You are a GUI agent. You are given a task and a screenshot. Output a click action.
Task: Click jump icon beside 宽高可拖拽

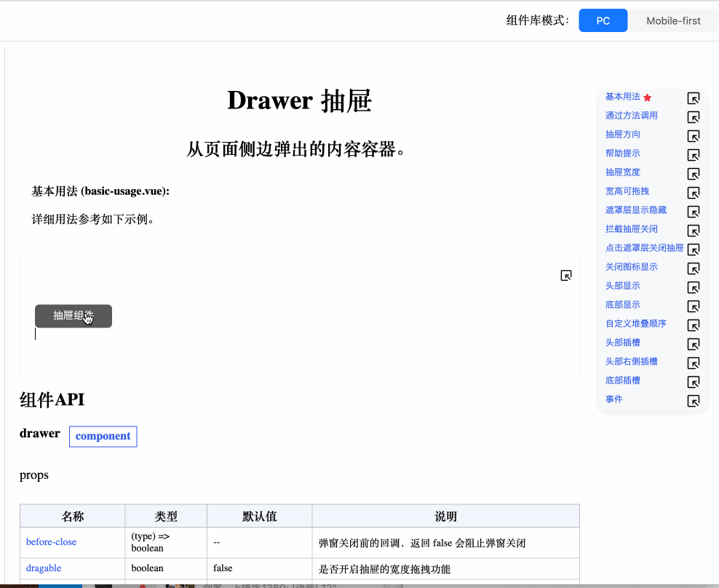point(694,193)
